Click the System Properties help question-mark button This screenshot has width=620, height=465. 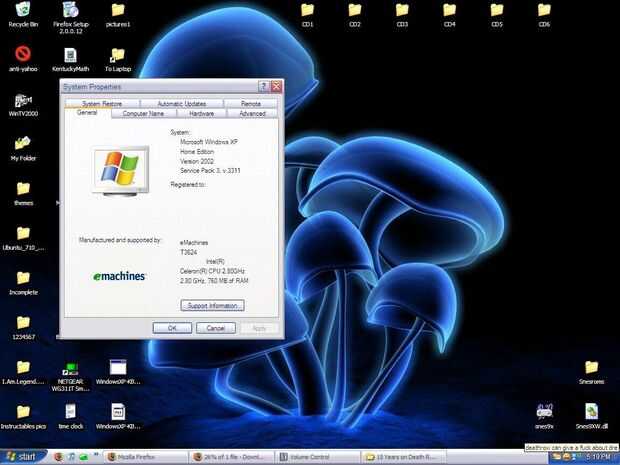click(263, 87)
